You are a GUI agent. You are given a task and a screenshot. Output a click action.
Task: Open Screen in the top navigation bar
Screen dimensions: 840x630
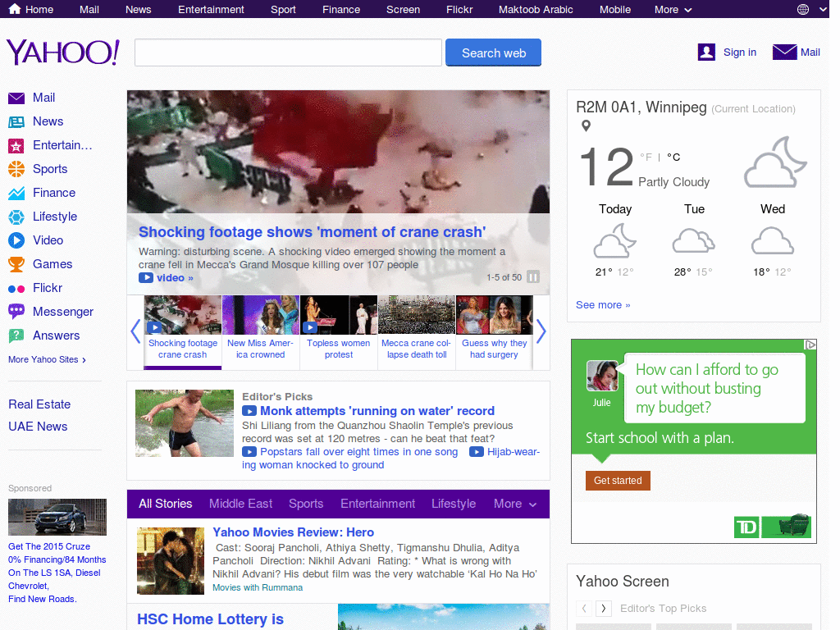[403, 10]
